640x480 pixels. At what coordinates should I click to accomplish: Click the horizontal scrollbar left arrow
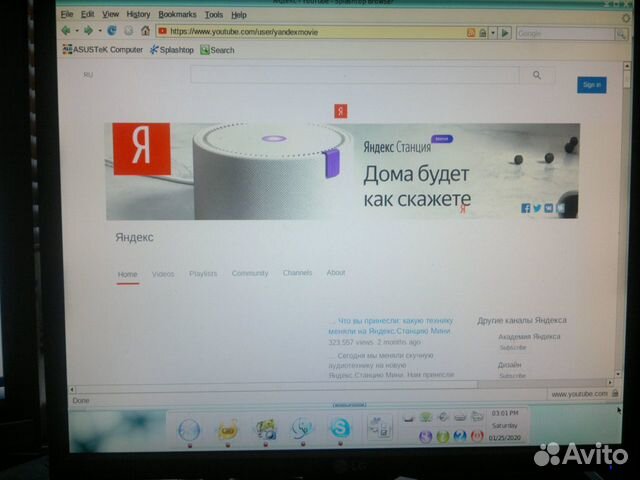point(72,390)
